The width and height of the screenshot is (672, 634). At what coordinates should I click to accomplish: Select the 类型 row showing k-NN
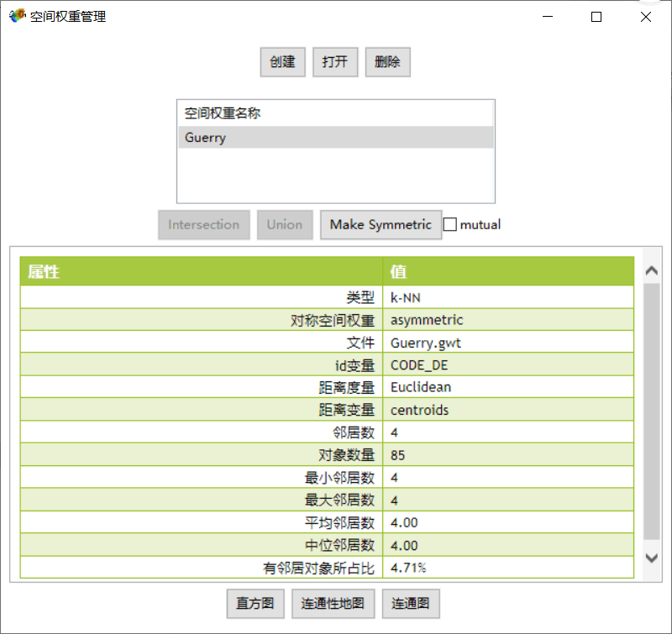336,296
